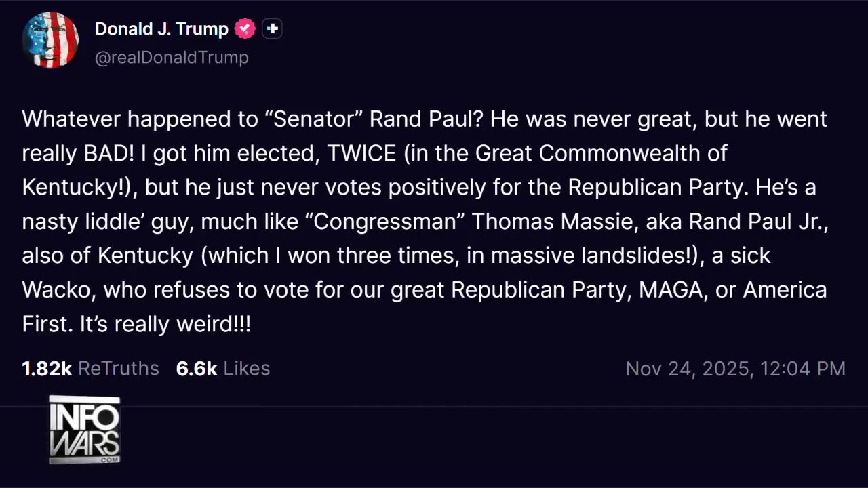Image resolution: width=868 pixels, height=488 pixels.
Task: Click the quoted word "Senator" in the post
Action: click(320, 119)
